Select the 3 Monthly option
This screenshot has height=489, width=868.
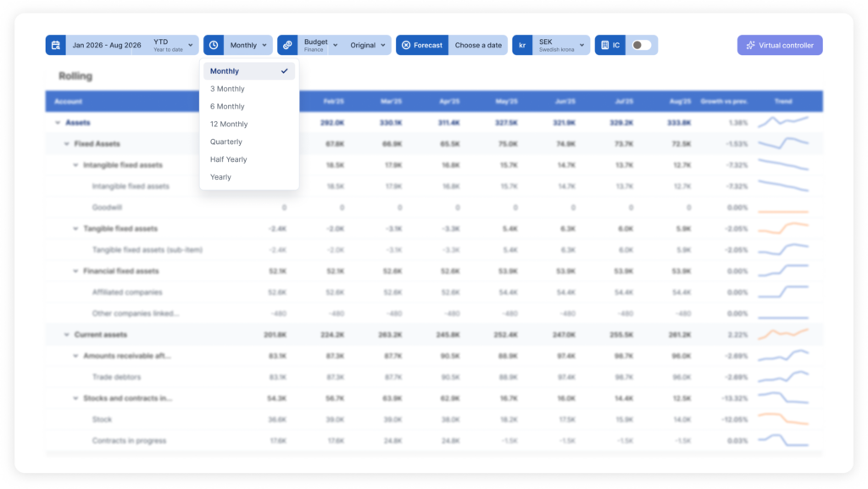(x=249, y=88)
